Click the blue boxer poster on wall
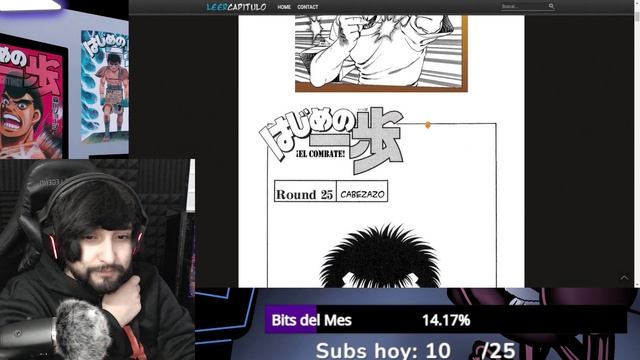 click(x=105, y=87)
